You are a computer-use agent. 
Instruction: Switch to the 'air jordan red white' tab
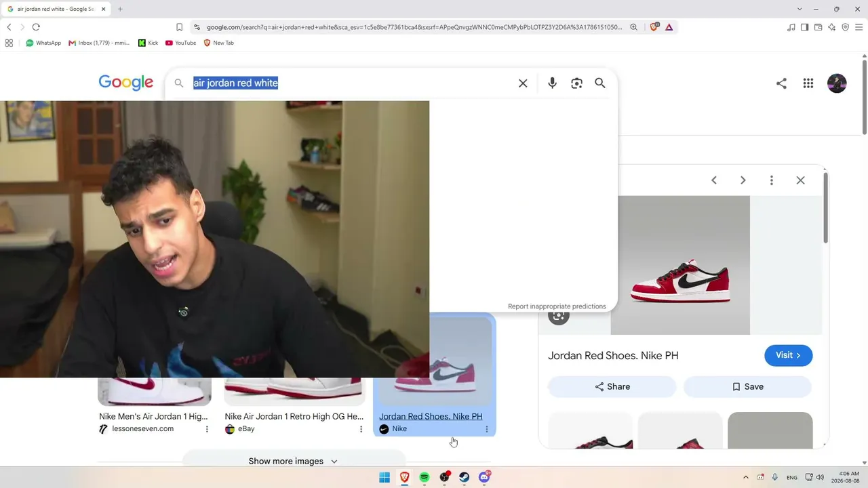[54, 9]
